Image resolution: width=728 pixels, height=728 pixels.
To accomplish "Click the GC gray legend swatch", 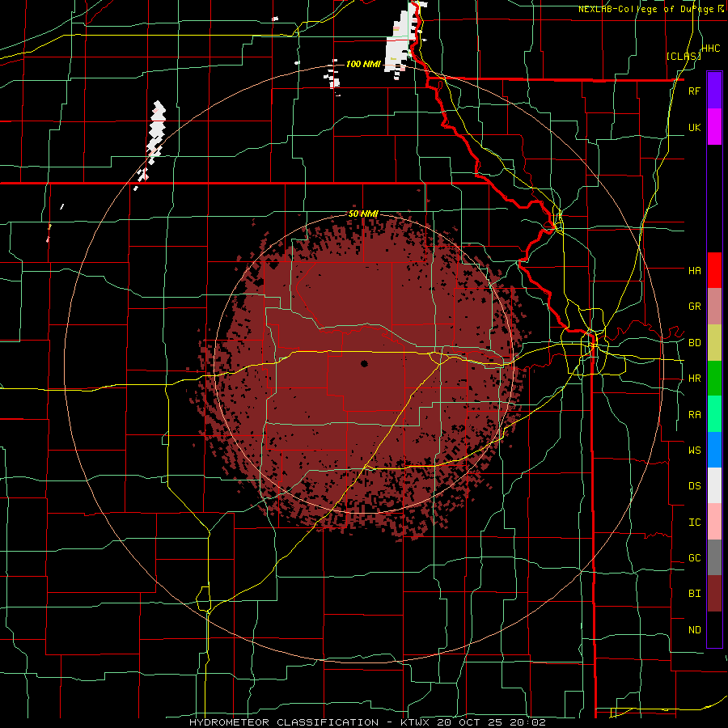I will (714, 557).
